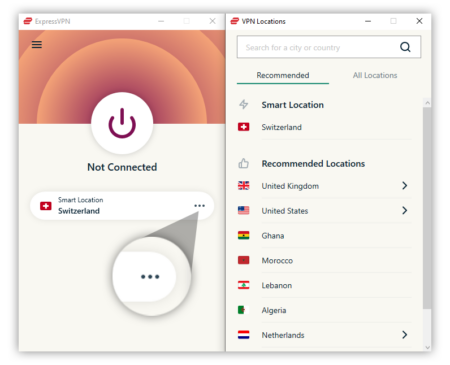Image resolution: width=450 pixels, height=365 pixels.
Task: Click the Recommended Locations heading
Action: 313,163
